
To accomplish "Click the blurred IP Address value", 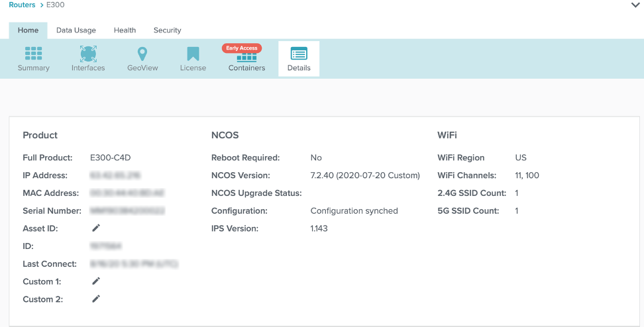I will tap(115, 175).
